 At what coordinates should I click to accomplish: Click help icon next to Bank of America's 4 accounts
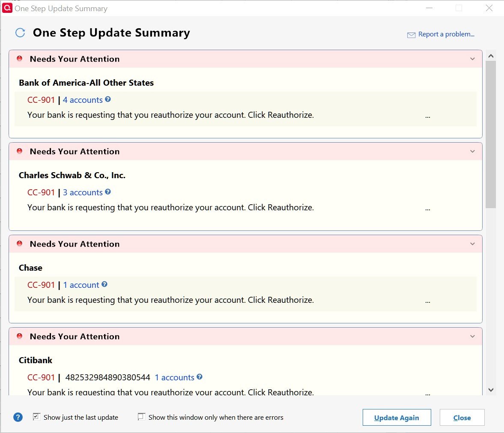[108, 99]
